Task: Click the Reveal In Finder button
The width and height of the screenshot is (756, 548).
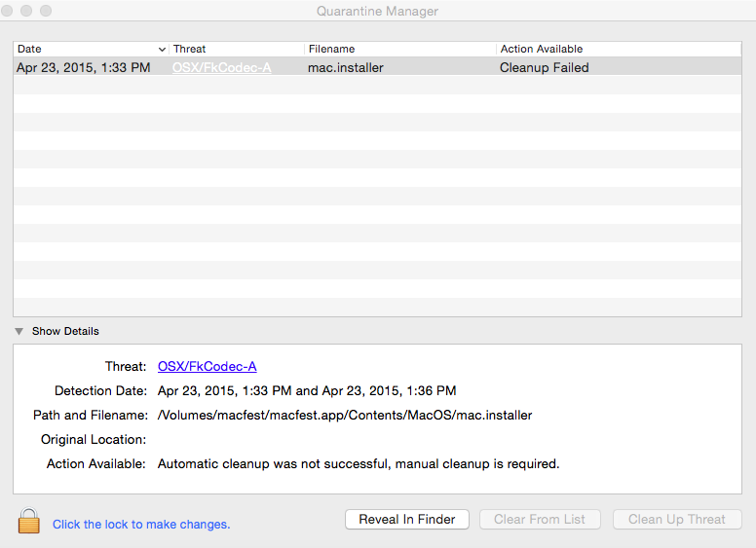Action: [x=407, y=519]
